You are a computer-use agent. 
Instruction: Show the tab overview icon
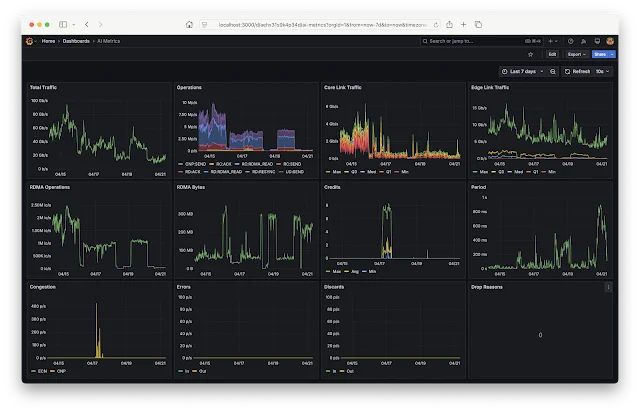point(478,24)
